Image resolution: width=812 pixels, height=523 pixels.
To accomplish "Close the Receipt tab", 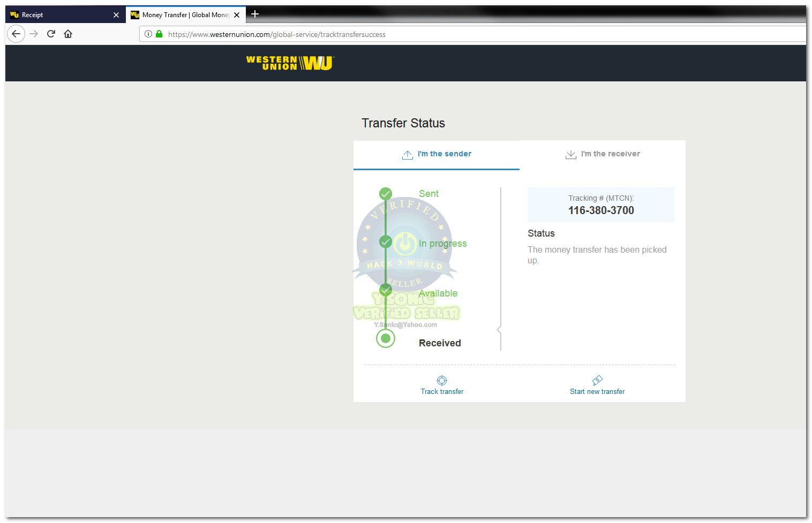I will point(116,15).
